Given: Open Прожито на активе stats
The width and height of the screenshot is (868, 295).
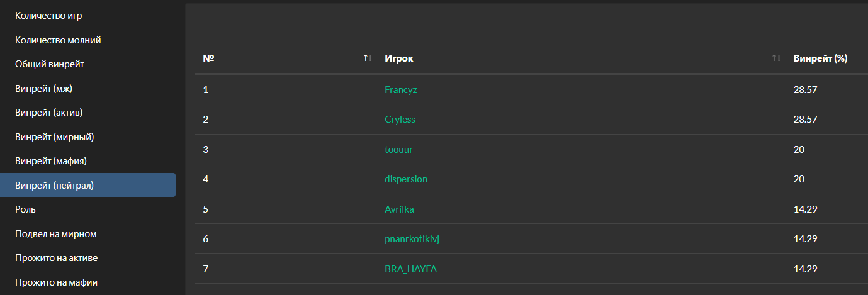Looking at the screenshot, I should pos(56,258).
